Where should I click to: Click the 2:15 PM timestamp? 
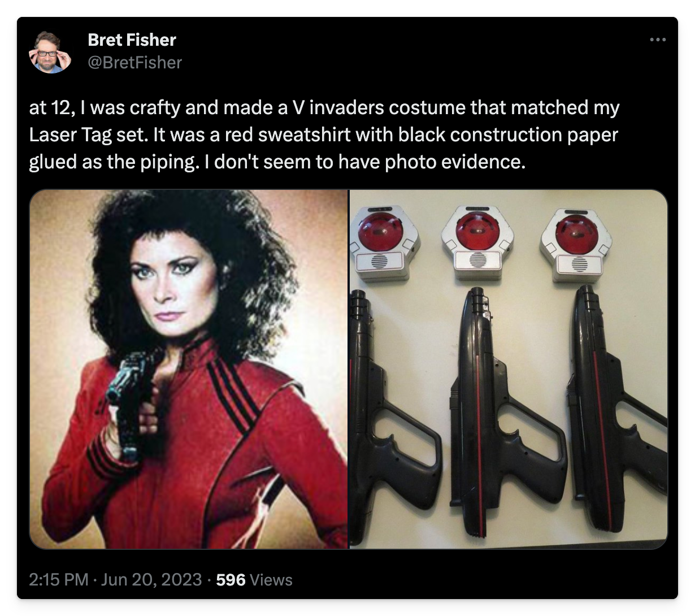(x=58, y=580)
